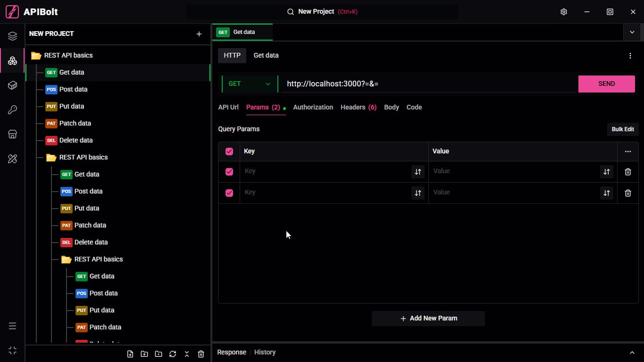Switch to the Headers tab
This screenshot has width=644, height=362.
tap(359, 107)
